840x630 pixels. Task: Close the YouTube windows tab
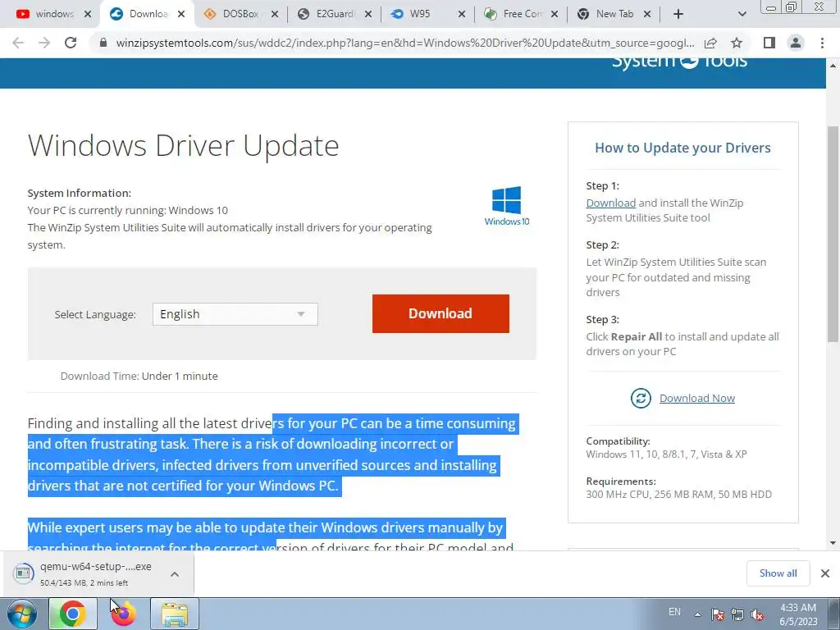point(88,14)
